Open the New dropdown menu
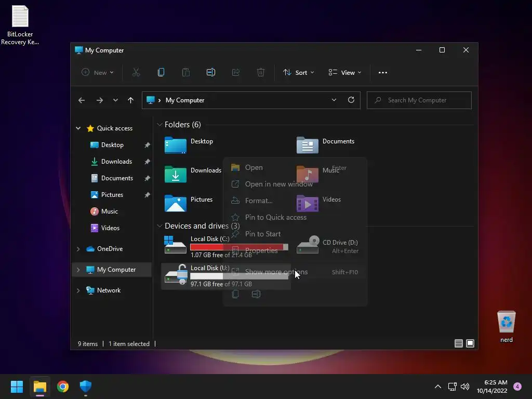Screen dimensions: 532x399 (x=97, y=72)
